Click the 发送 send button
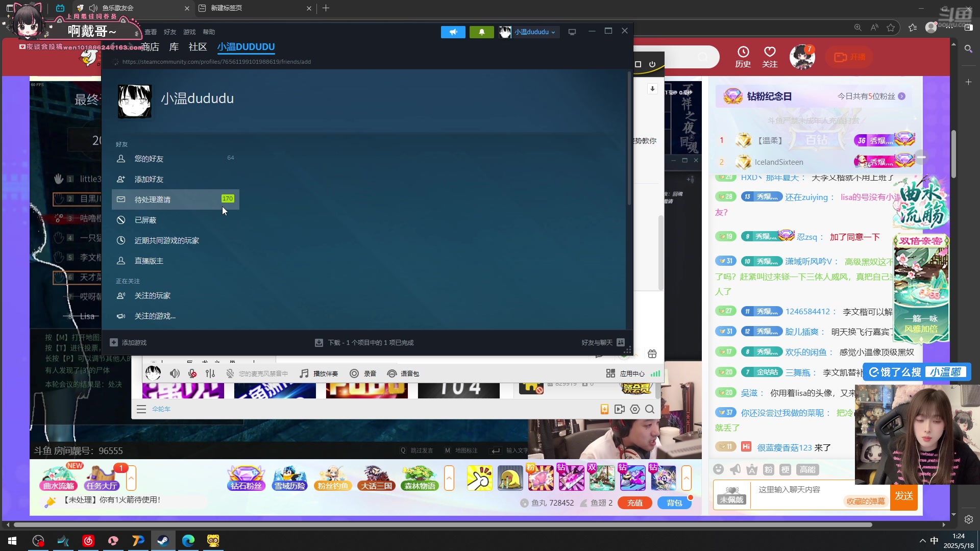Screen dimensions: 980x551 click(x=904, y=495)
